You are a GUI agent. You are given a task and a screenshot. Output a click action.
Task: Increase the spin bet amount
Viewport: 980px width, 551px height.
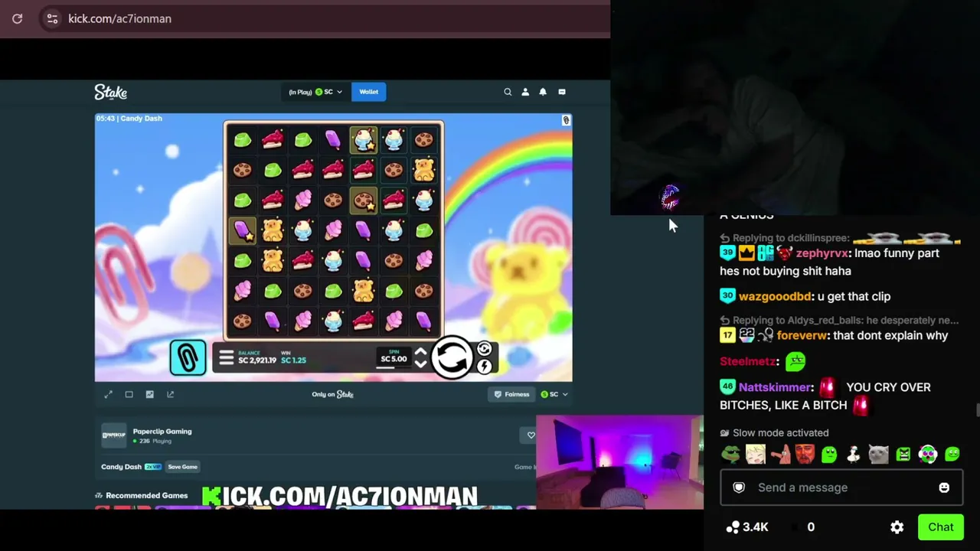[x=420, y=352]
